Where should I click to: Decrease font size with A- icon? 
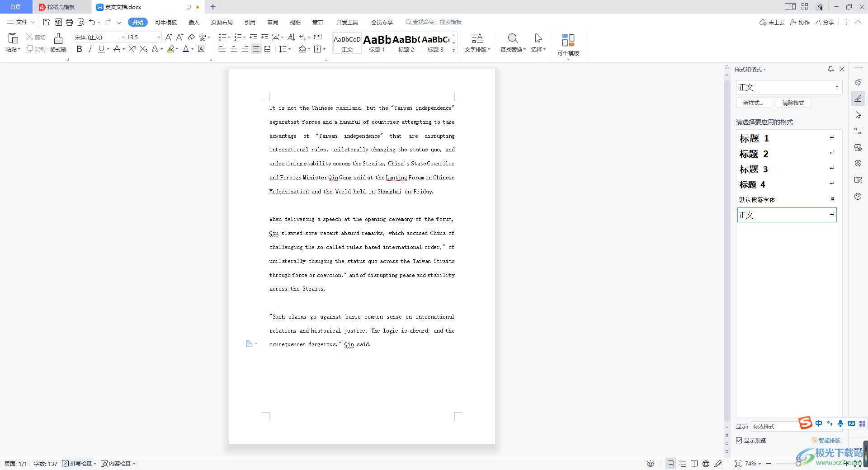pyautogui.click(x=179, y=37)
